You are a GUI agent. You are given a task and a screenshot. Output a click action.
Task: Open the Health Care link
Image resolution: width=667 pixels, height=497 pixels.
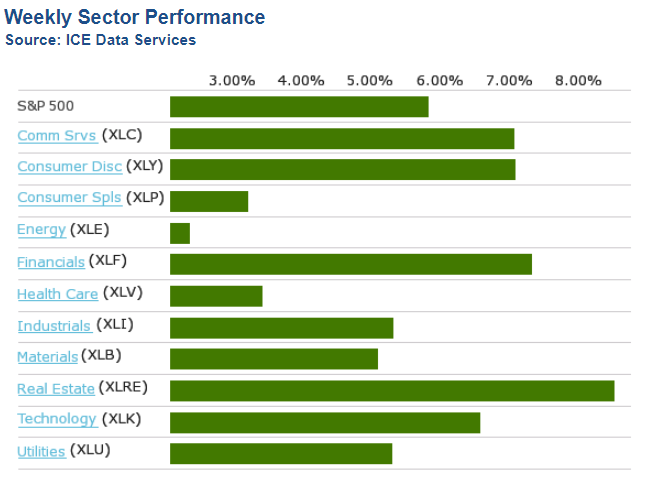coord(57,294)
